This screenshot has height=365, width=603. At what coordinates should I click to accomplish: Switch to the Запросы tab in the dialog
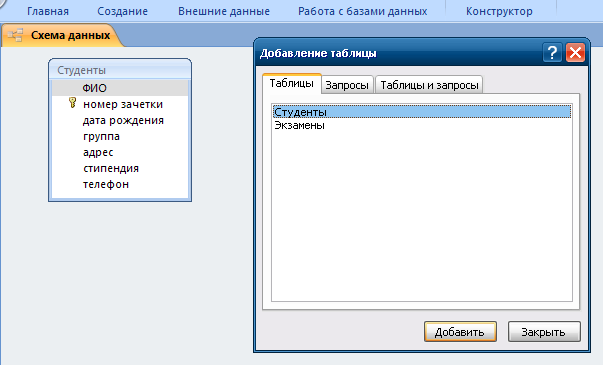[347, 85]
